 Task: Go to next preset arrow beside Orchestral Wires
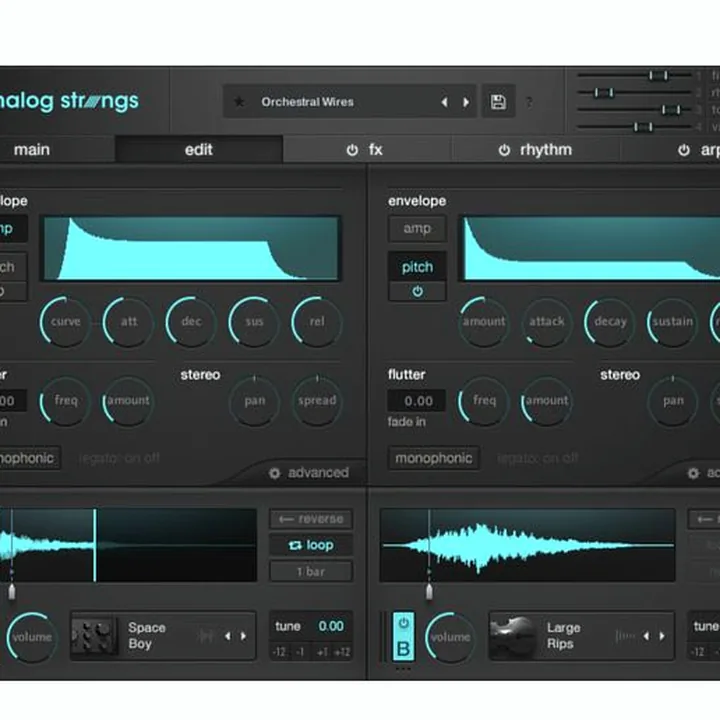click(466, 102)
